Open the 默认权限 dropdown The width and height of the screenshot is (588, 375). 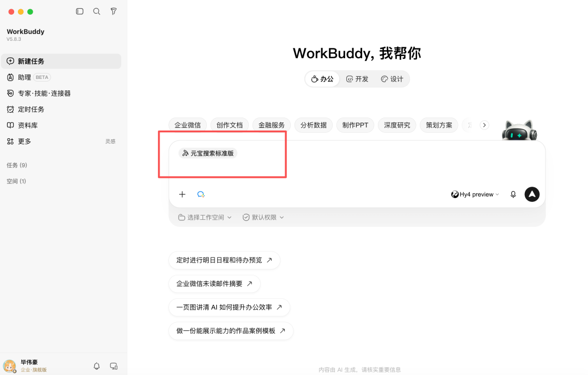(x=264, y=218)
